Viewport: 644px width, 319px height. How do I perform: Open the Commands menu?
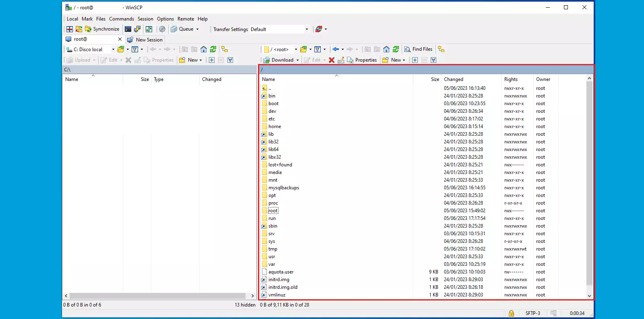(x=121, y=19)
